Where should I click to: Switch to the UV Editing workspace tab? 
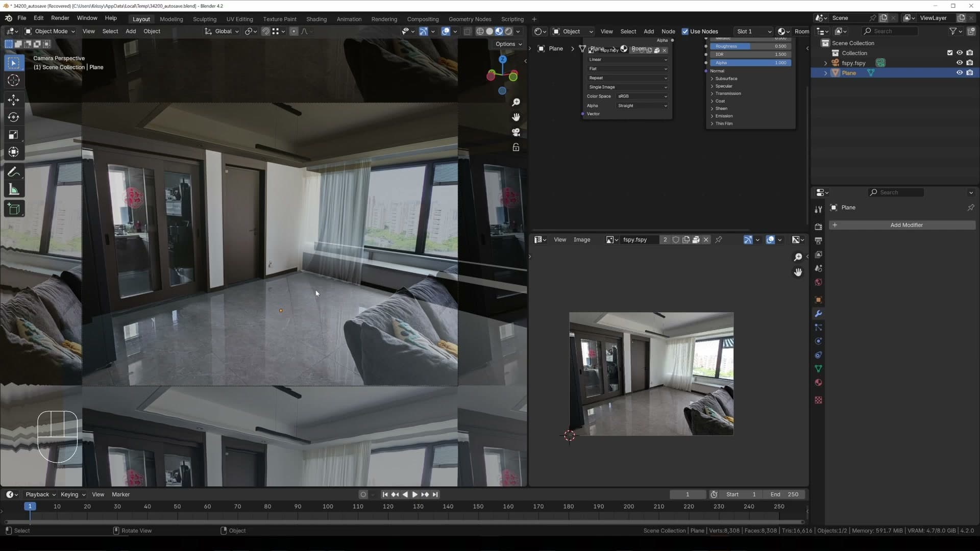(x=239, y=19)
